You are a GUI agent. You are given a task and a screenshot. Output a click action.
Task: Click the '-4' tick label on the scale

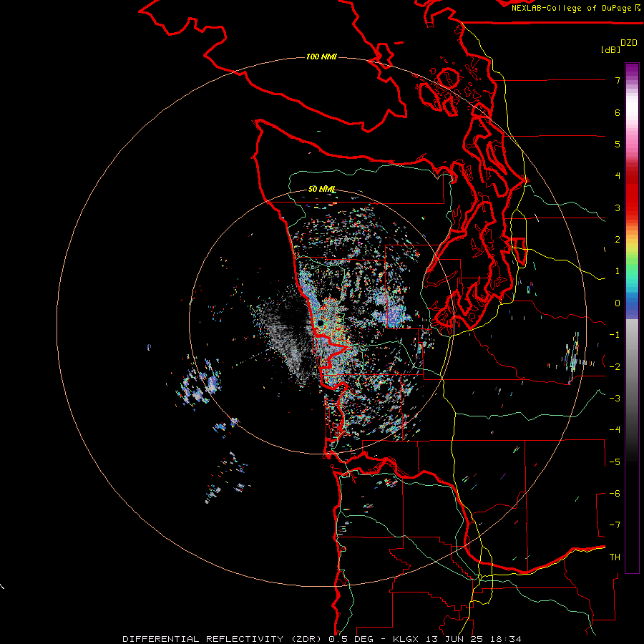(x=615, y=430)
